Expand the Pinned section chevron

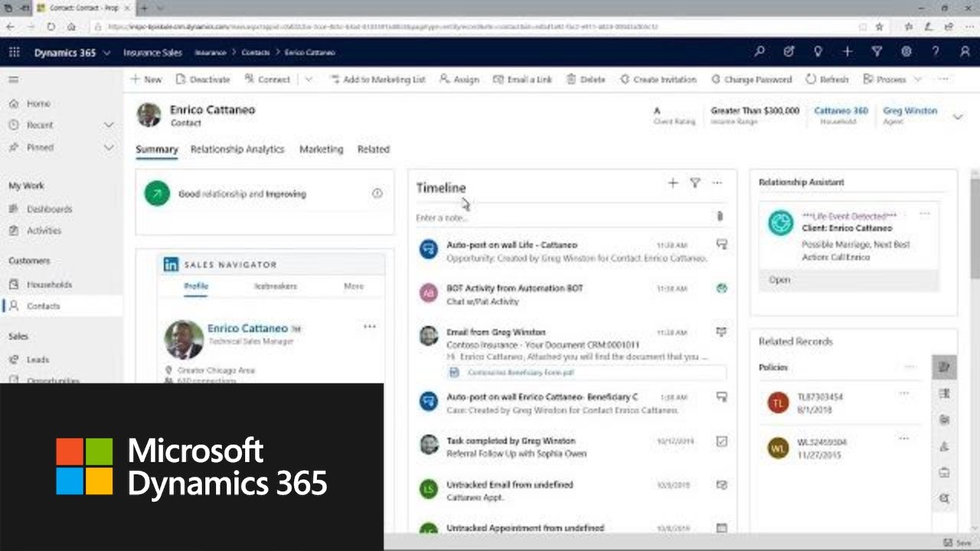tap(109, 148)
